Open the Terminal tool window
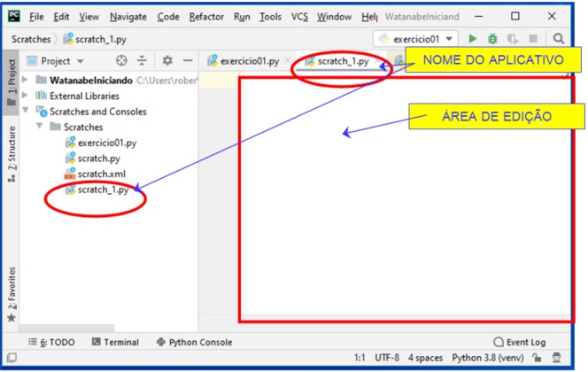Screen dimensions: 588x372 pyautogui.click(x=115, y=342)
